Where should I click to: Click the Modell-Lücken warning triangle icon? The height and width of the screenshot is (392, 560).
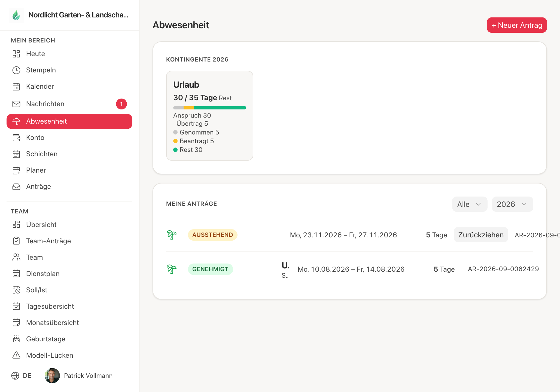coord(16,355)
